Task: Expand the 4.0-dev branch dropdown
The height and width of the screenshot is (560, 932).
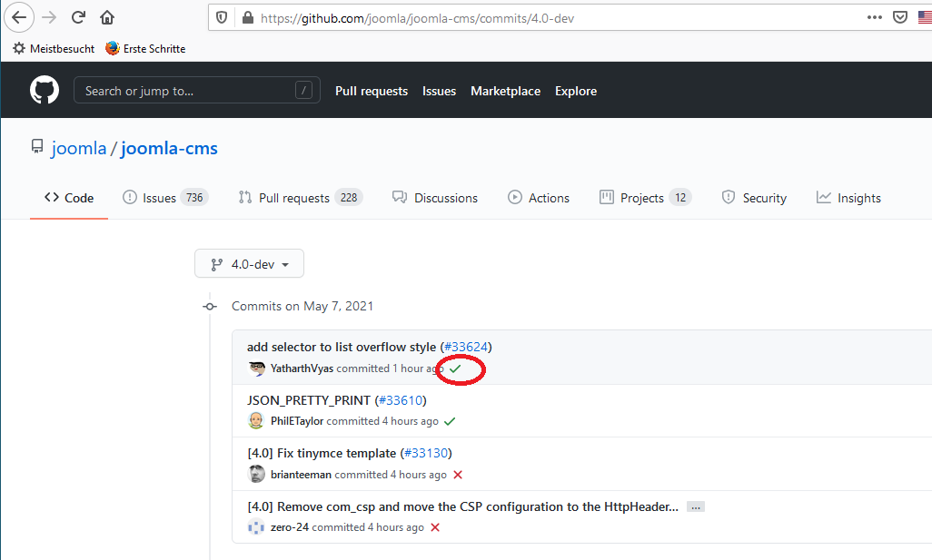Action: click(249, 264)
